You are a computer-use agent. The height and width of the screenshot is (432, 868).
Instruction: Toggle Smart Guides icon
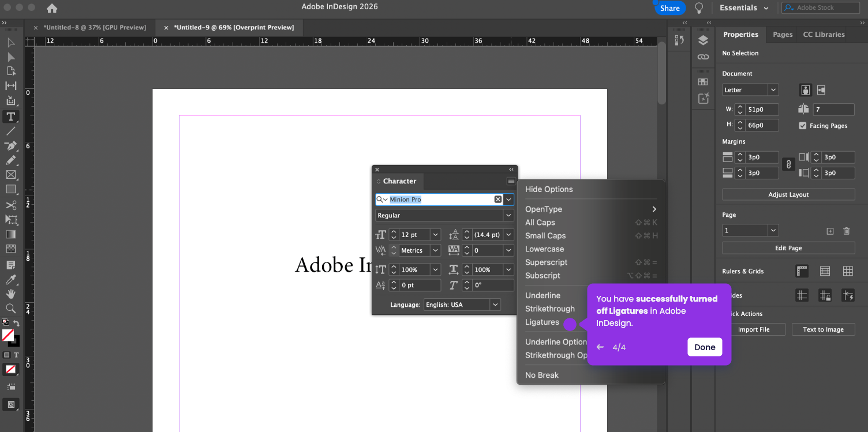pyautogui.click(x=848, y=295)
